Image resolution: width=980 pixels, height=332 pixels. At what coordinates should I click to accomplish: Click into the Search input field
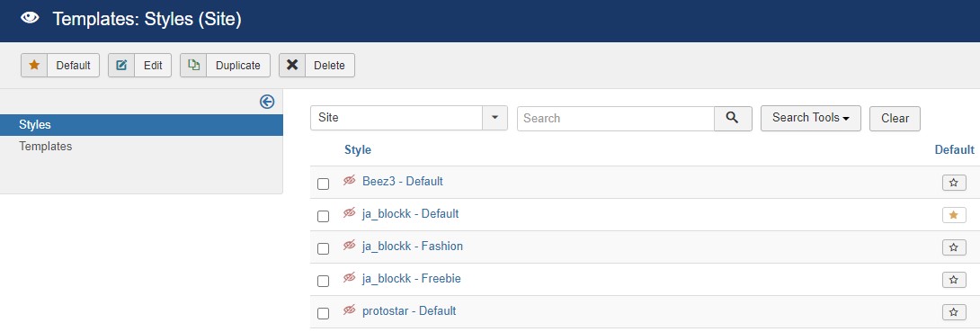tap(616, 118)
